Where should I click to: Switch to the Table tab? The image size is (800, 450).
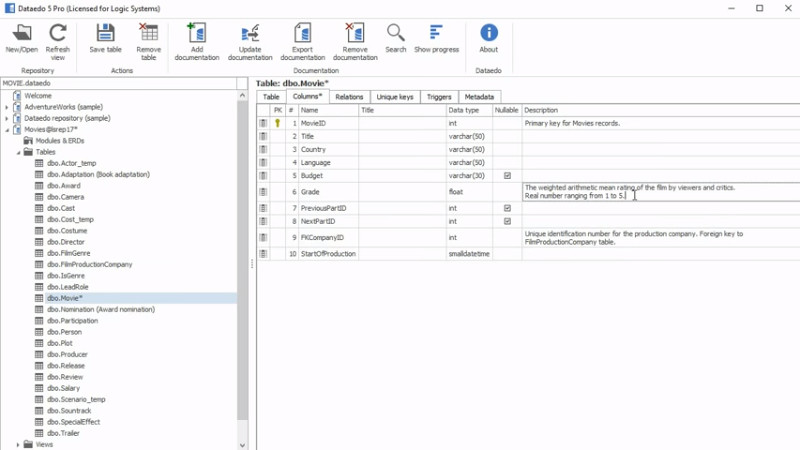coord(271,97)
